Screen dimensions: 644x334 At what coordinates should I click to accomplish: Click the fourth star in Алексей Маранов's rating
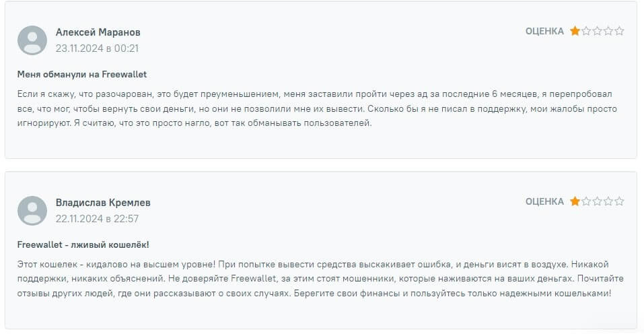pos(608,31)
